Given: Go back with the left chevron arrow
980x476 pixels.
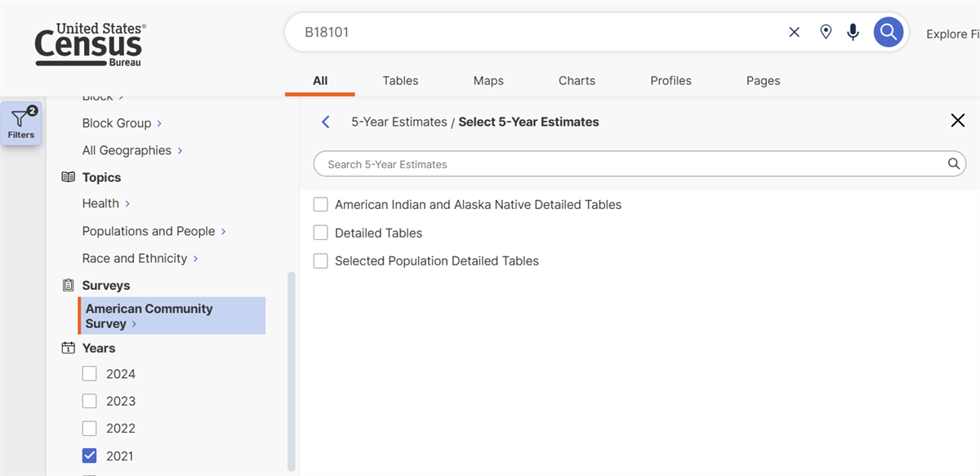Looking at the screenshot, I should pyautogui.click(x=326, y=122).
